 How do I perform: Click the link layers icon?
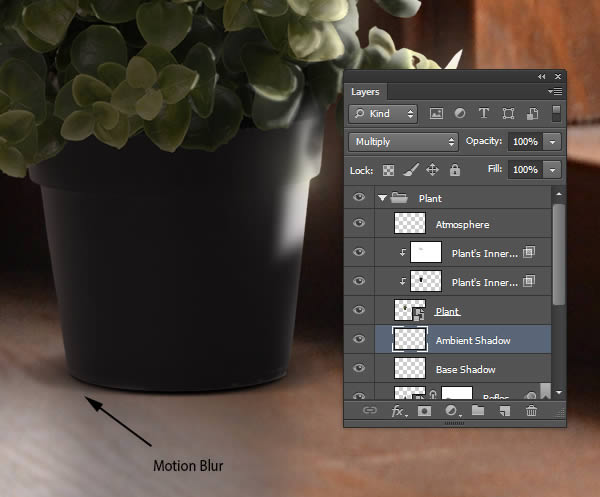(370, 411)
